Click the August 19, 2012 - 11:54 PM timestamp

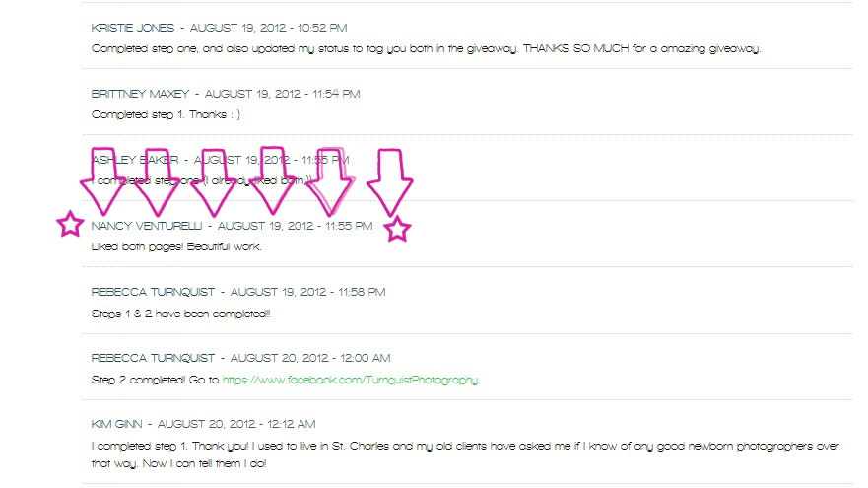[283, 94]
